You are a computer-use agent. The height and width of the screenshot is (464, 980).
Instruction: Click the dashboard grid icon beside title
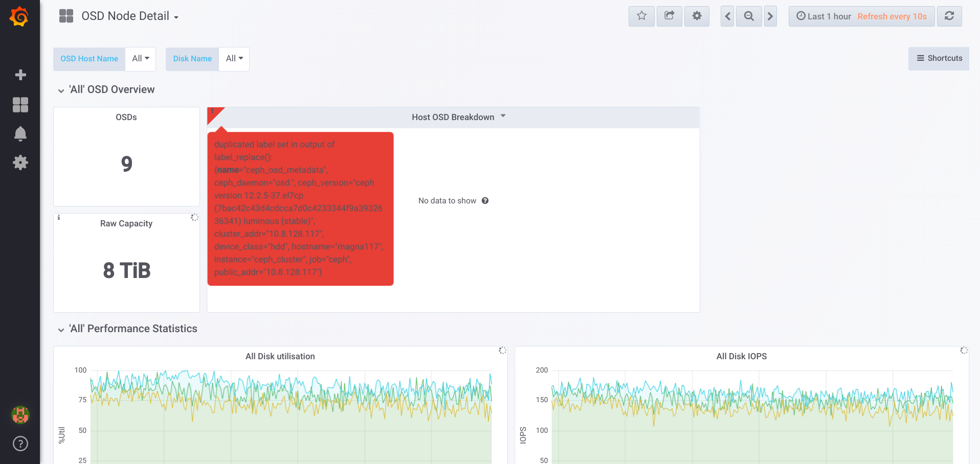pos(66,16)
